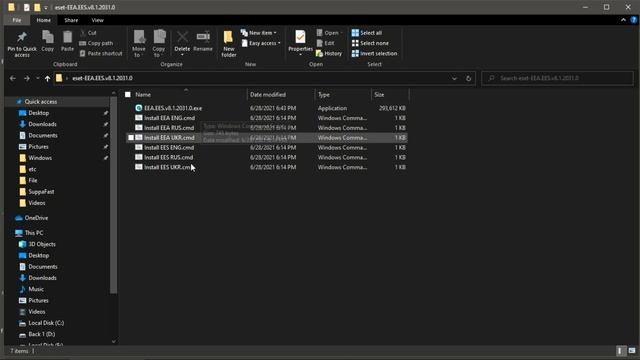
Task: Go forward with the forward arrow
Action: click(27, 78)
